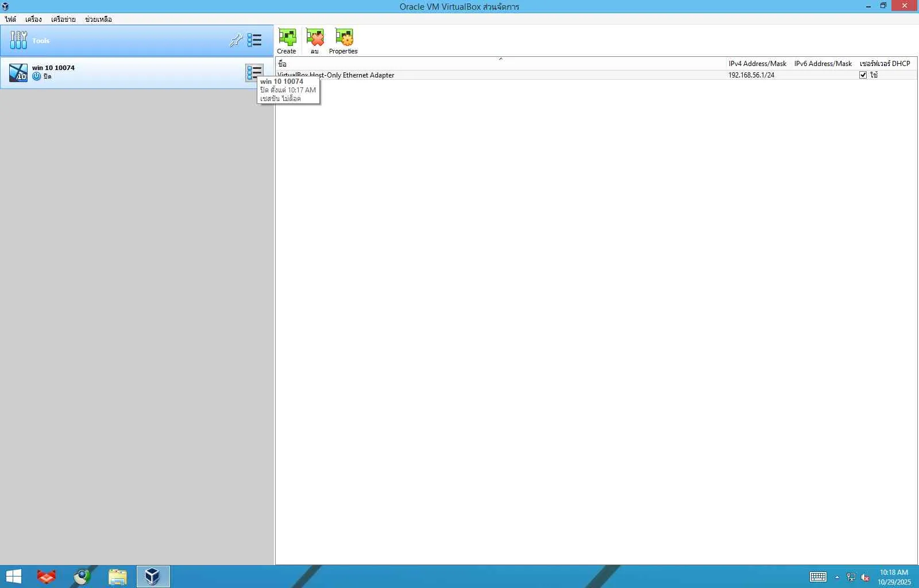The image size is (919, 588).
Task: Click the network tray icon
Action: tap(851, 577)
